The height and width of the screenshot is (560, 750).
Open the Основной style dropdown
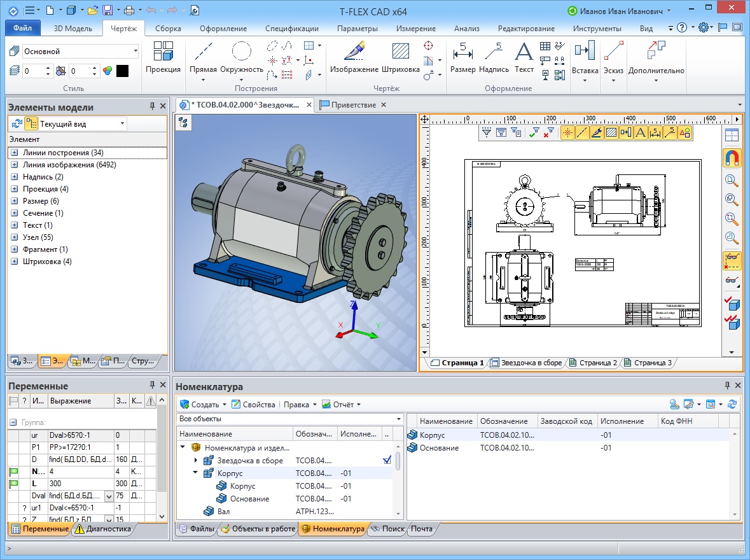click(135, 51)
